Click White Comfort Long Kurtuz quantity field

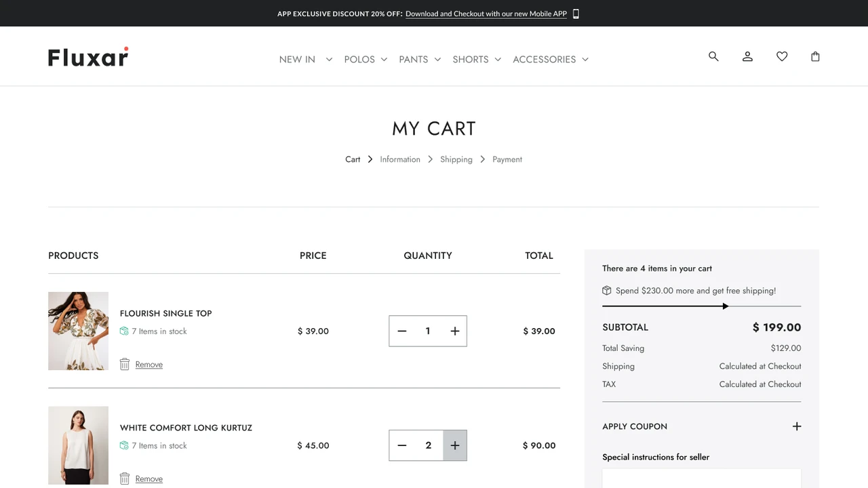[428, 445]
